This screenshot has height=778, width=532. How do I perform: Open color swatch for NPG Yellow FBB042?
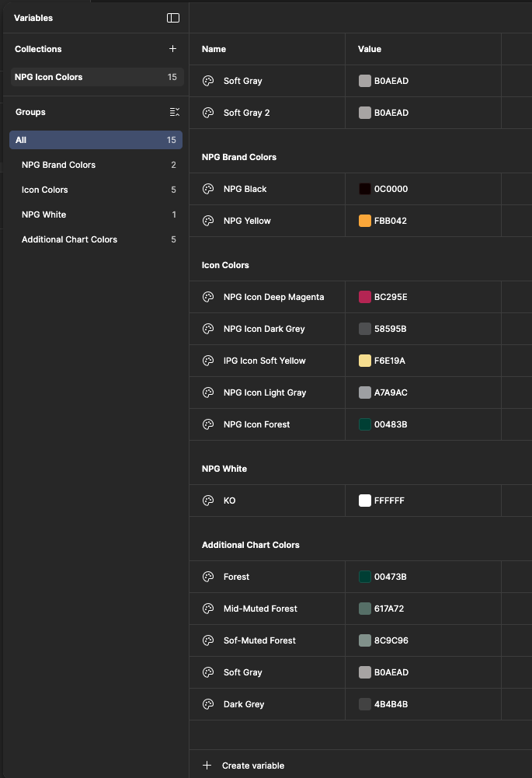[365, 221]
